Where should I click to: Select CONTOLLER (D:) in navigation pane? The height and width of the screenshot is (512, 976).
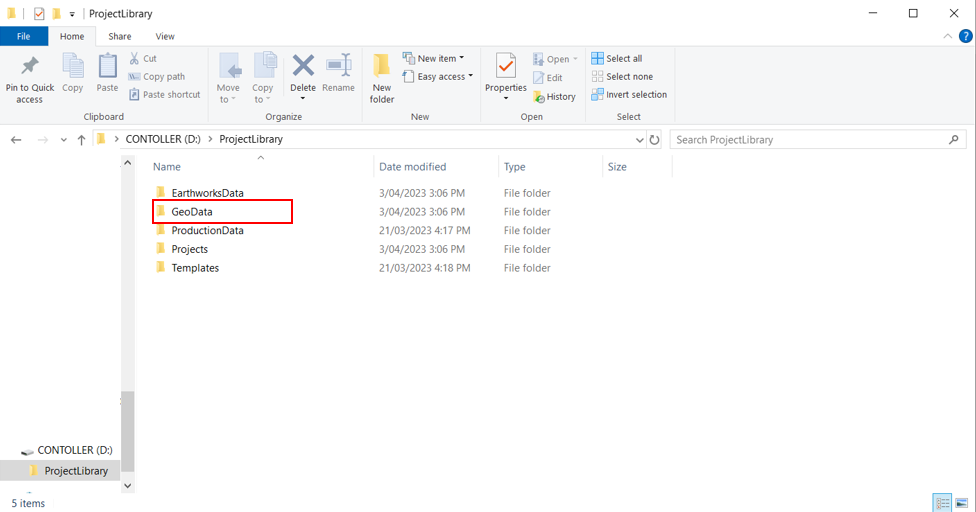67,450
